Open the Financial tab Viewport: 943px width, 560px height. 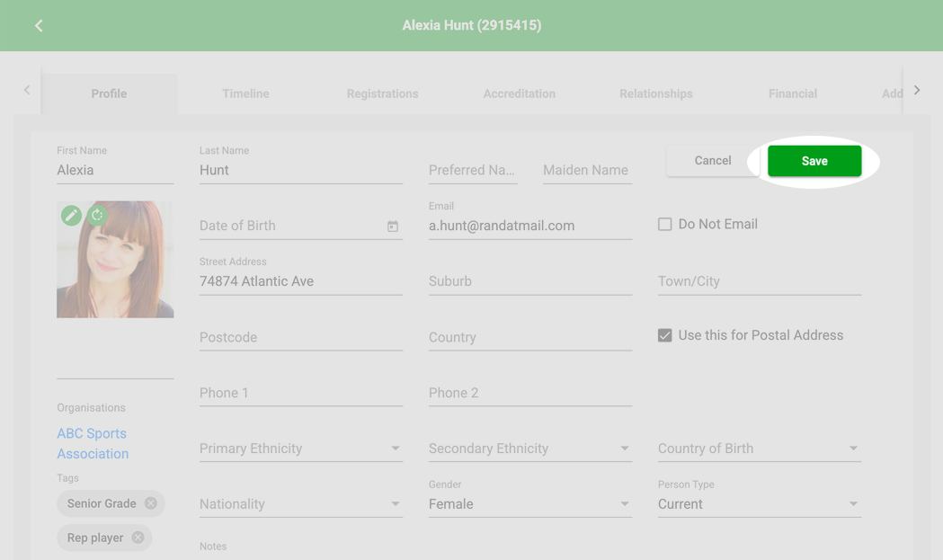[x=793, y=93]
